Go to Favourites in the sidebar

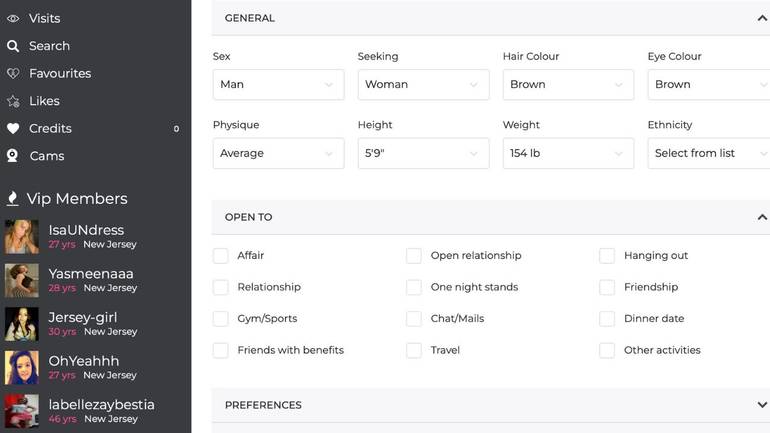(x=60, y=74)
